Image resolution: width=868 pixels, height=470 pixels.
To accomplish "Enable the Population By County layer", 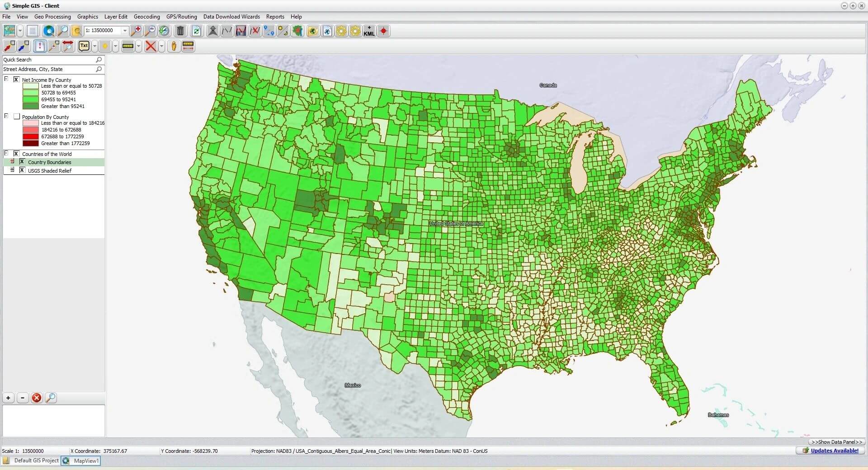I will click(17, 117).
